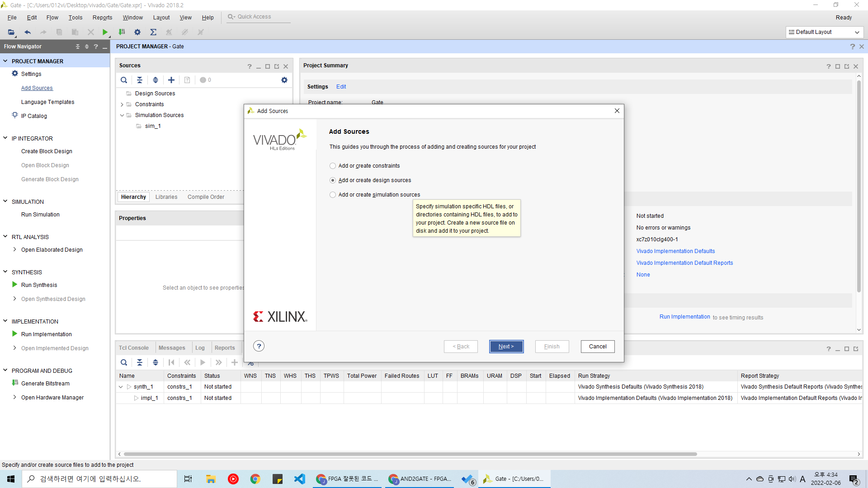Collapse the PROJECT MANAGER section
The height and width of the screenshot is (488, 868).
[5, 61]
